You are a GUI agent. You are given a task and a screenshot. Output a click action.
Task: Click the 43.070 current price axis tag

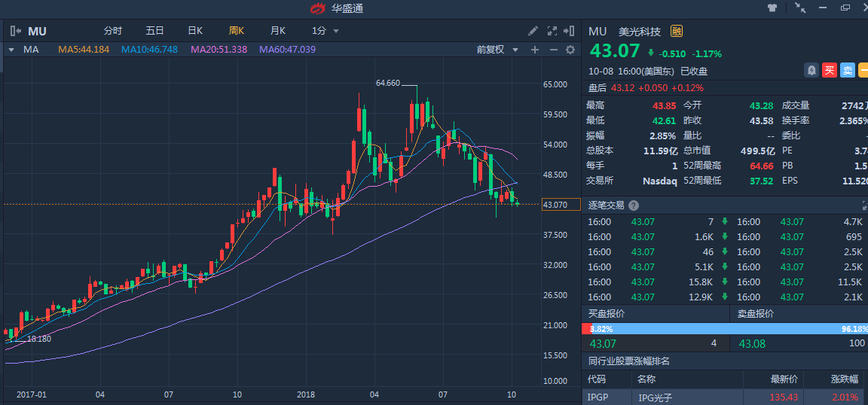(561, 205)
